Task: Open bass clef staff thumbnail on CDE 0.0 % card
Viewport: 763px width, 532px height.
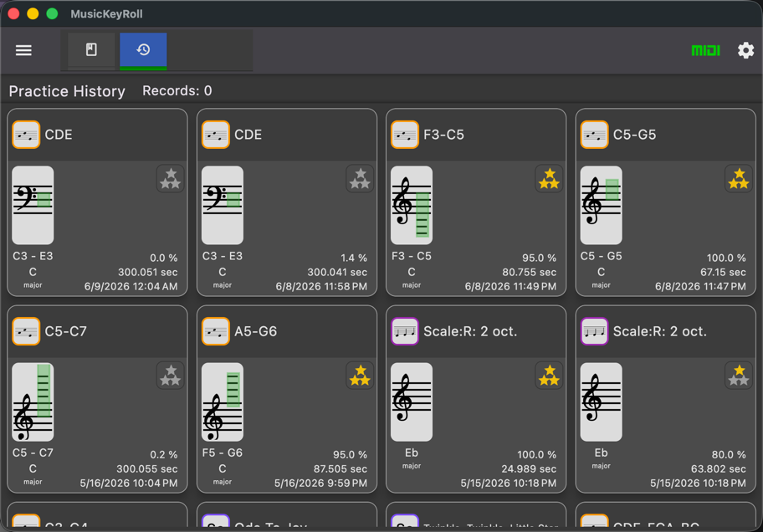Action: point(33,205)
